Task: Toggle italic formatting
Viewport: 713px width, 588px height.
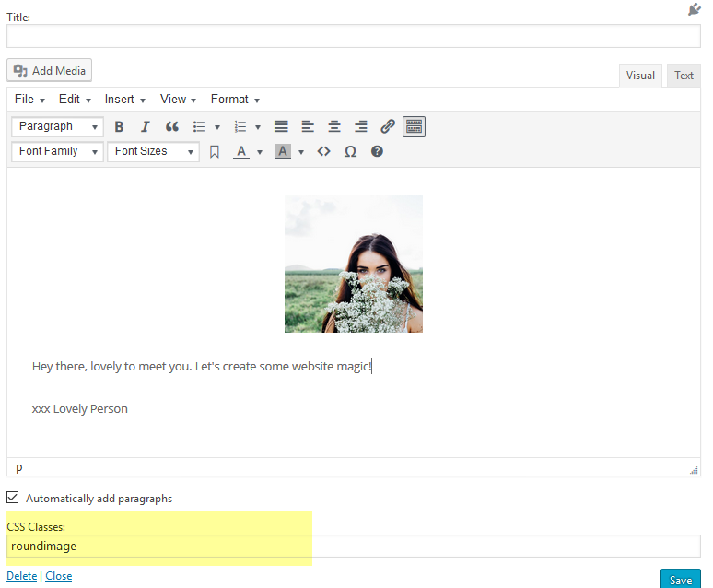Action: click(145, 126)
